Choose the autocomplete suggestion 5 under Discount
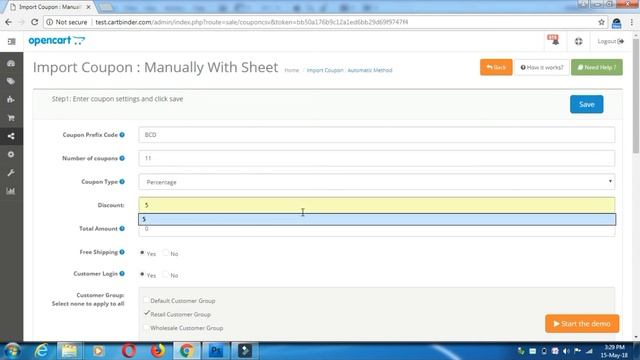This screenshot has width=640, height=360. [376, 219]
